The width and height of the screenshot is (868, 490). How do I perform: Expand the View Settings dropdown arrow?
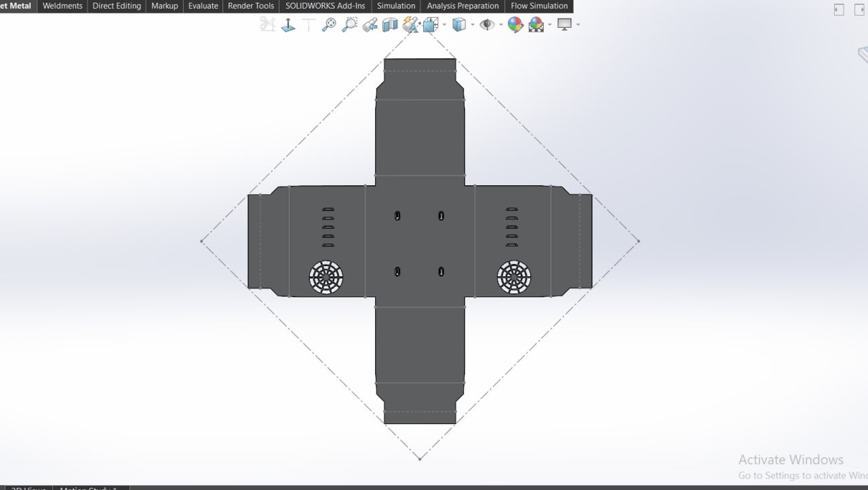click(x=578, y=25)
